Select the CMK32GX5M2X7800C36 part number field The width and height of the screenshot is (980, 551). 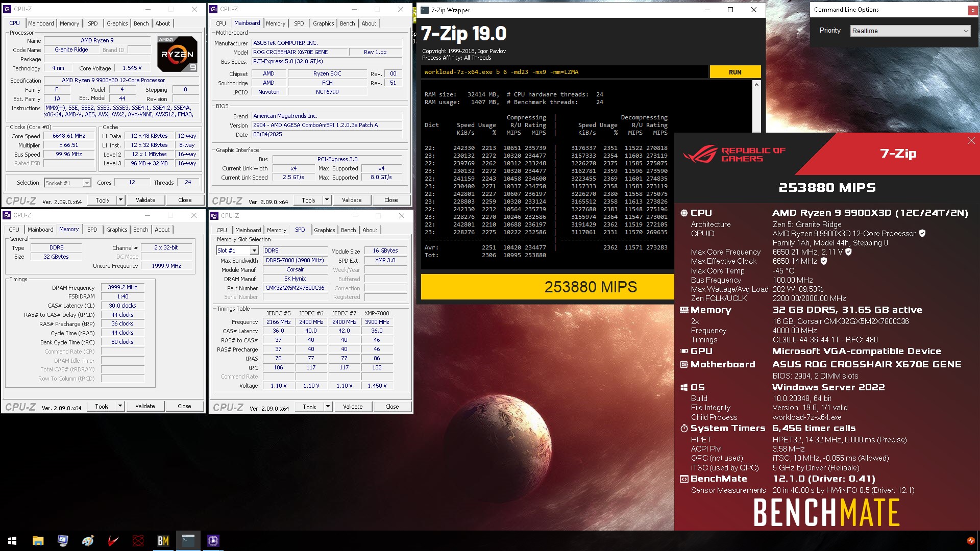click(295, 288)
